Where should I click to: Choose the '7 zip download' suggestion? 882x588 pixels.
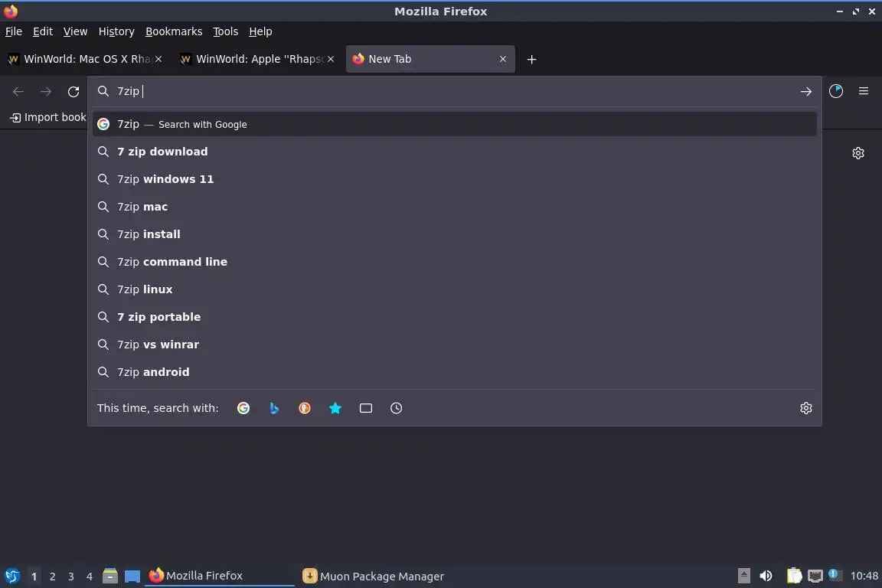pos(455,152)
